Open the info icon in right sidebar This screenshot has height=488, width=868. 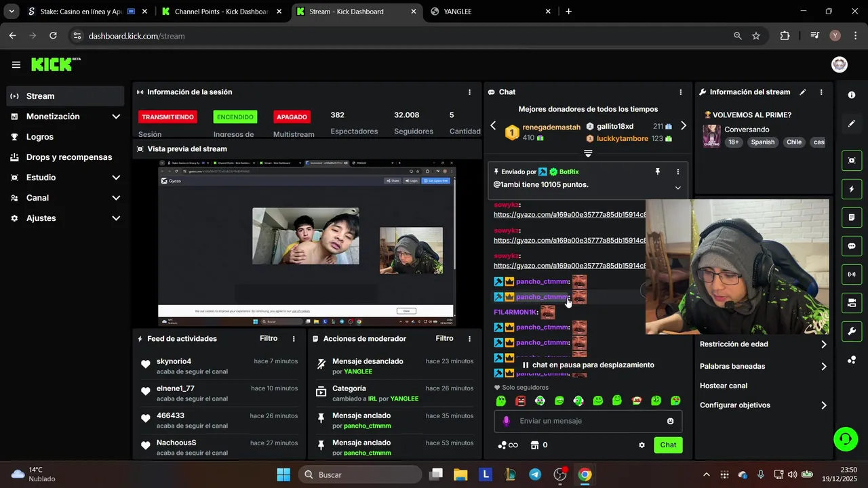[x=852, y=96]
